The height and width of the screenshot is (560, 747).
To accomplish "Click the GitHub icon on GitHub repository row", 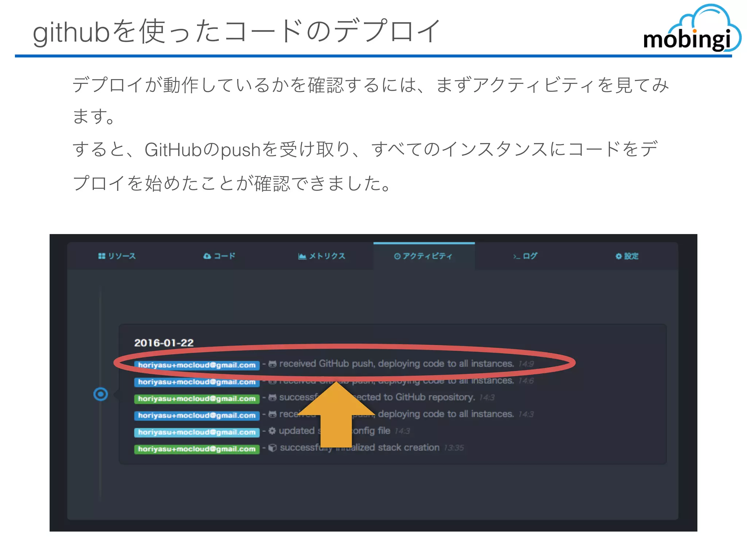I will click(272, 397).
